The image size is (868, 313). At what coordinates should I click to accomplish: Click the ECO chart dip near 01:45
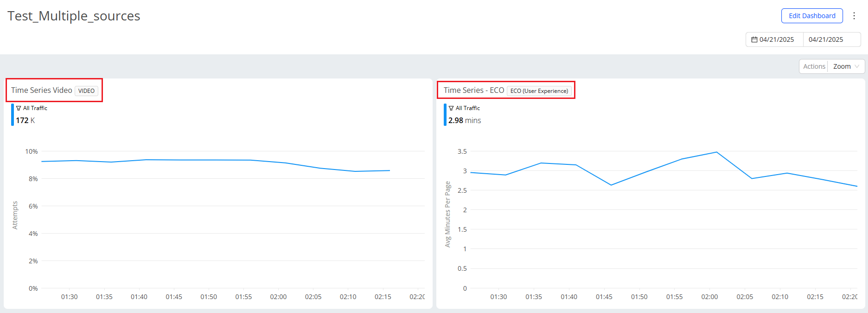[x=611, y=185]
